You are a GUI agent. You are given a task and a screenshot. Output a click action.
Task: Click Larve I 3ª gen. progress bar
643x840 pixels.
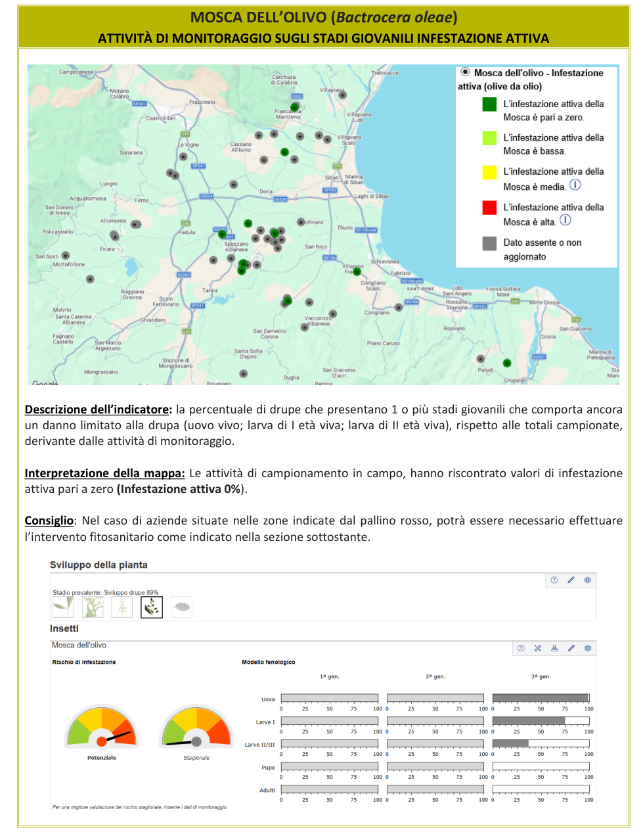point(541,721)
